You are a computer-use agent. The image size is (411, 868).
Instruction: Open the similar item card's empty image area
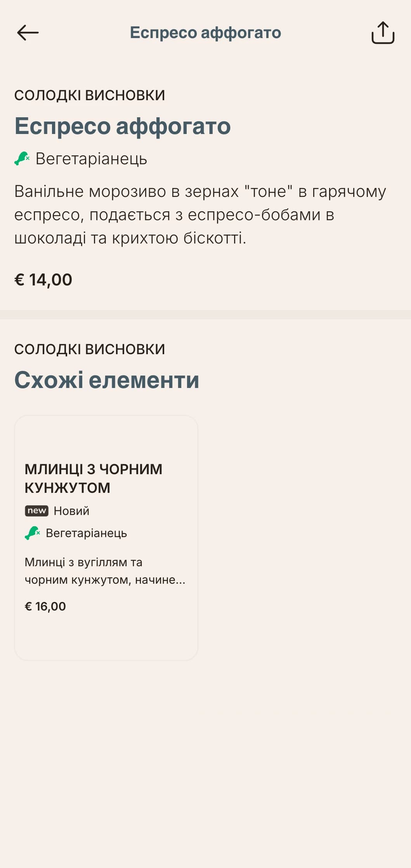[x=106, y=437]
